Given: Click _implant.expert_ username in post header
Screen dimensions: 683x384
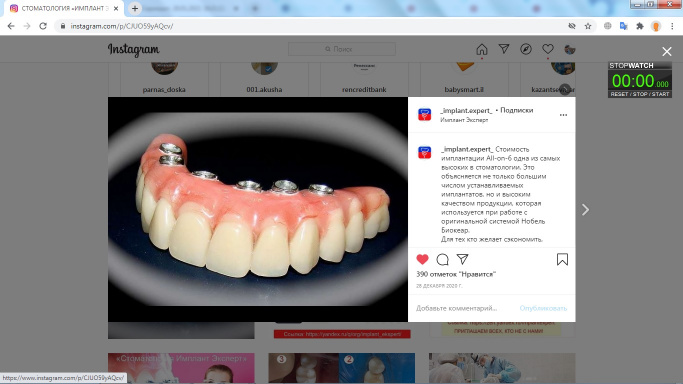Looking at the screenshot, I should pos(466,111).
